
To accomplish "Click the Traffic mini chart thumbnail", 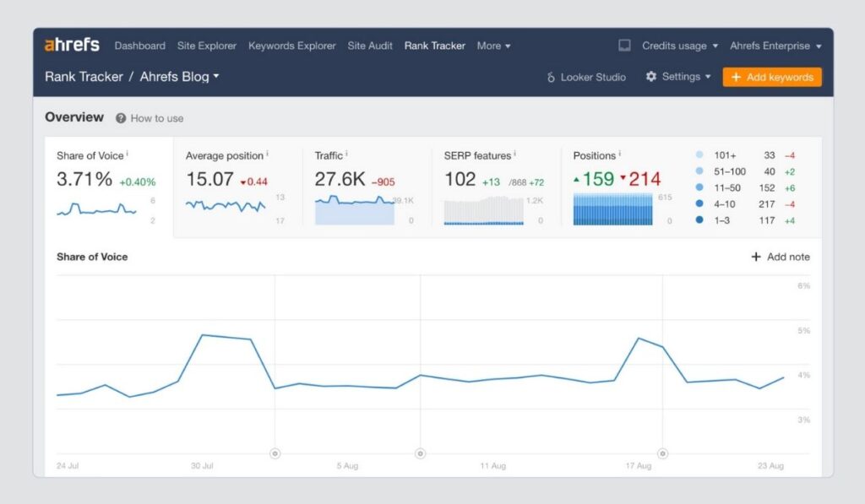I will point(355,209).
